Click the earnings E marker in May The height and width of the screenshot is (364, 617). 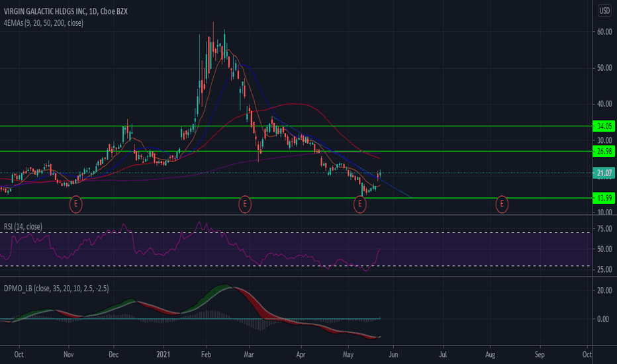[359, 205]
